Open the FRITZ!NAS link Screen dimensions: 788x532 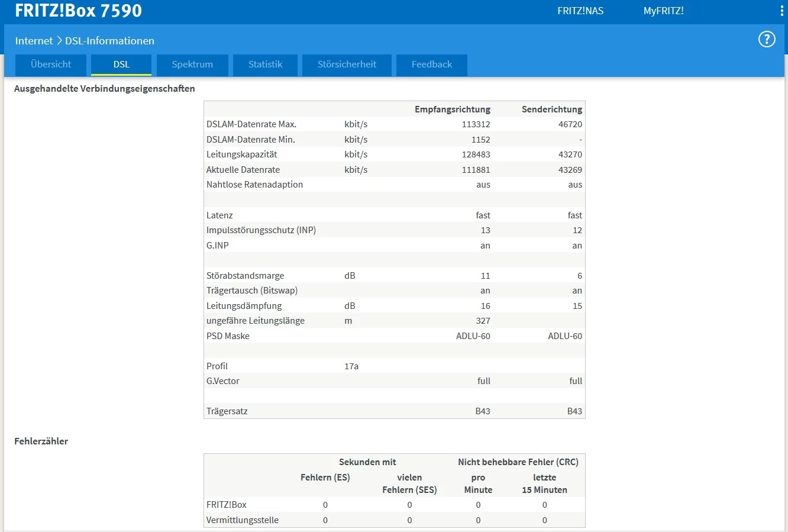click(580, 11)
